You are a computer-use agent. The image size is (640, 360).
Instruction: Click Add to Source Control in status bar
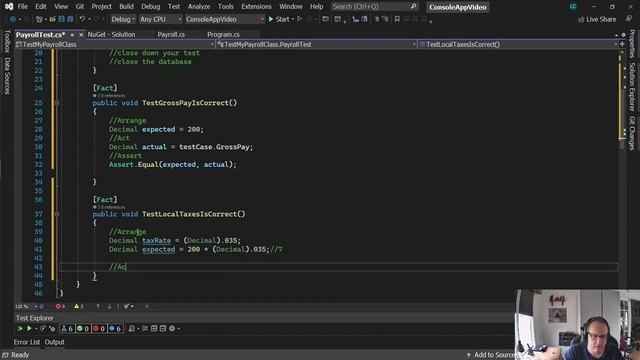(x=492, y=355)
